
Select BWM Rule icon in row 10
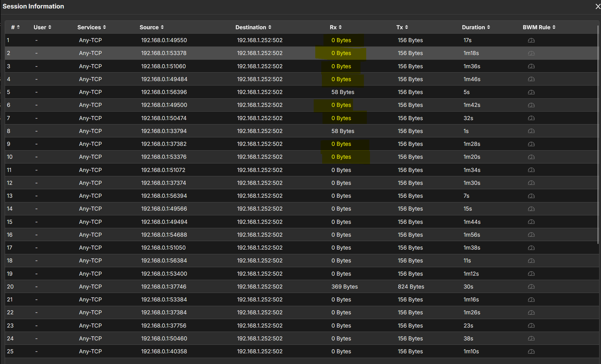tap(531, 157)
